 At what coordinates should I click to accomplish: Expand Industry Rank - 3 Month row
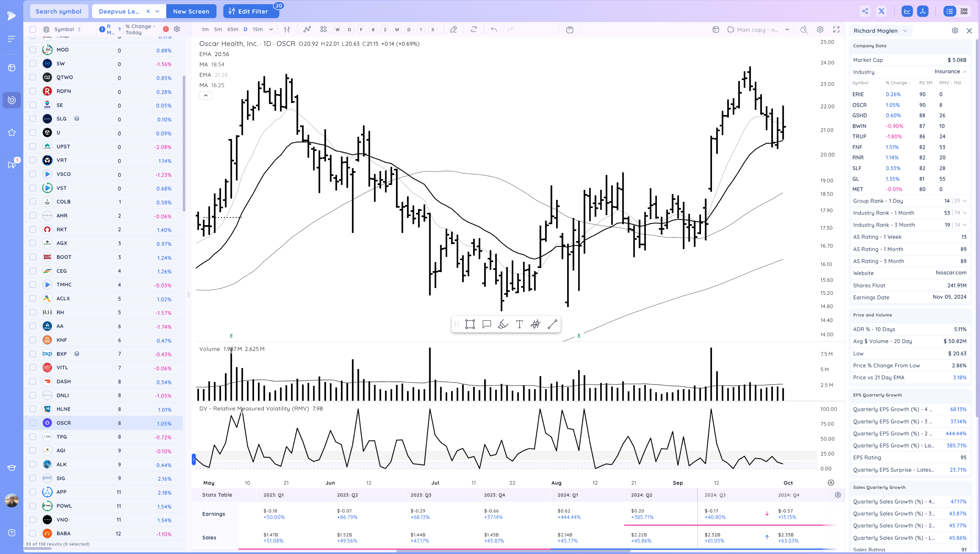pyautogui.click(x=965, y=225)
